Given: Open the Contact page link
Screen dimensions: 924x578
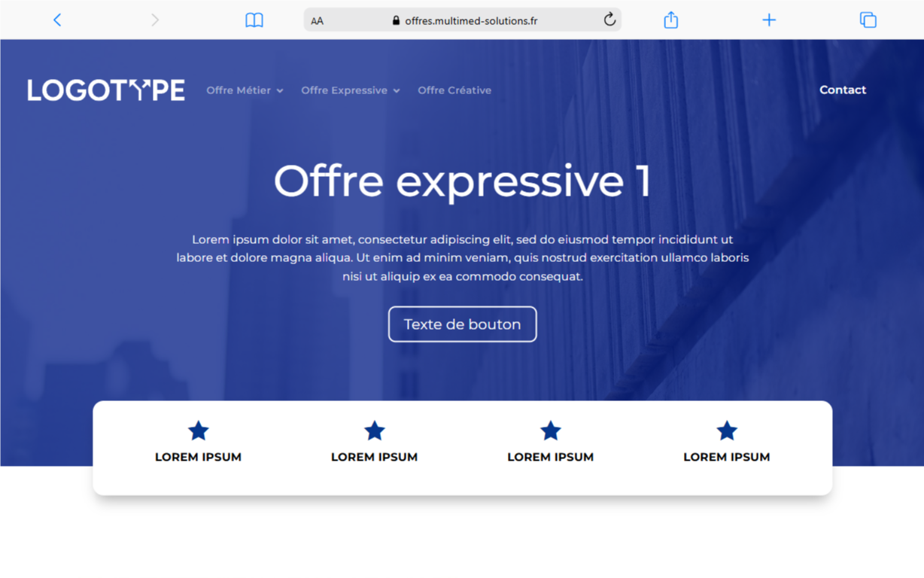Looking at the screenshot, I should click(x=843, y=90).
